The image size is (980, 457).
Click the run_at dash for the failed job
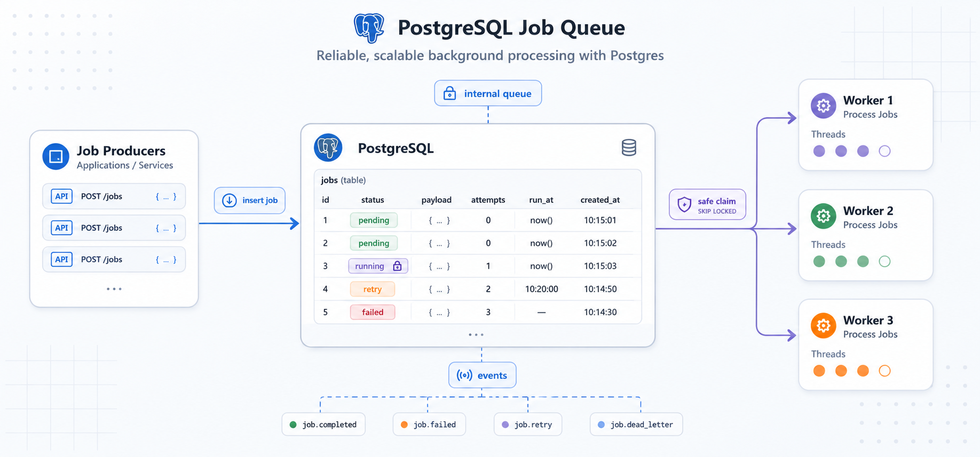[x=541, y=312]
